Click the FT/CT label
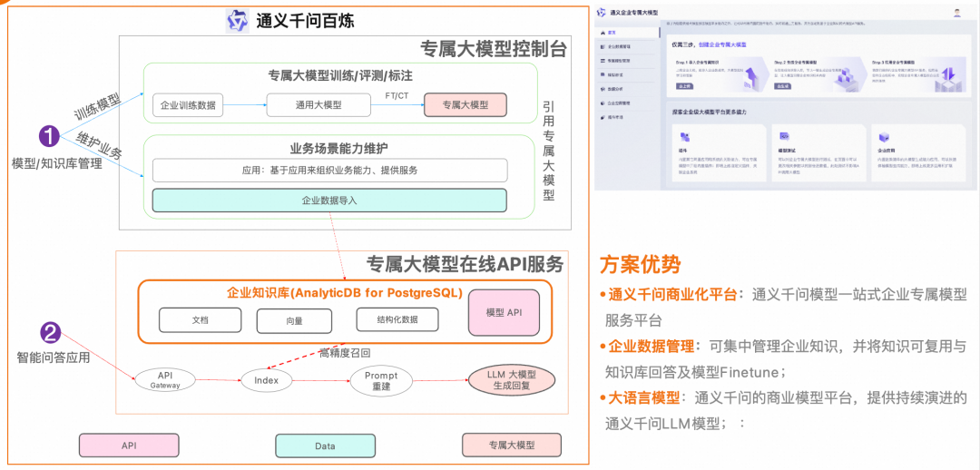The image size is (980, 470). (397, 95)
